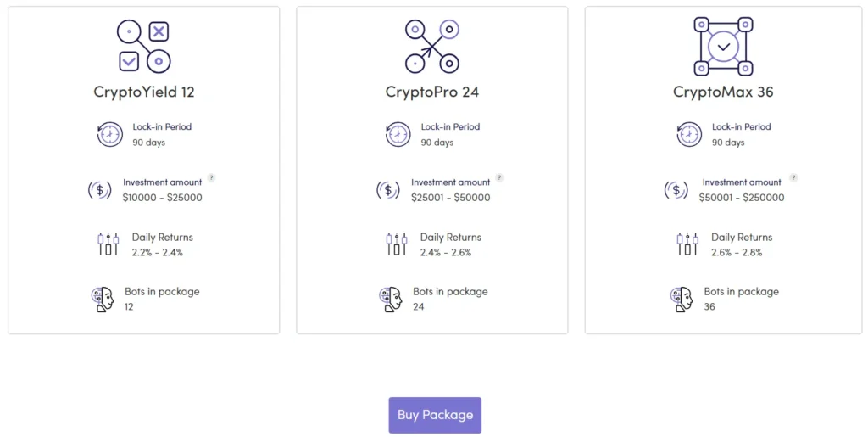Click the CryptoPro 24 package logo icon
The width and height of the screenshot is (868, 437).
(432, 46)
